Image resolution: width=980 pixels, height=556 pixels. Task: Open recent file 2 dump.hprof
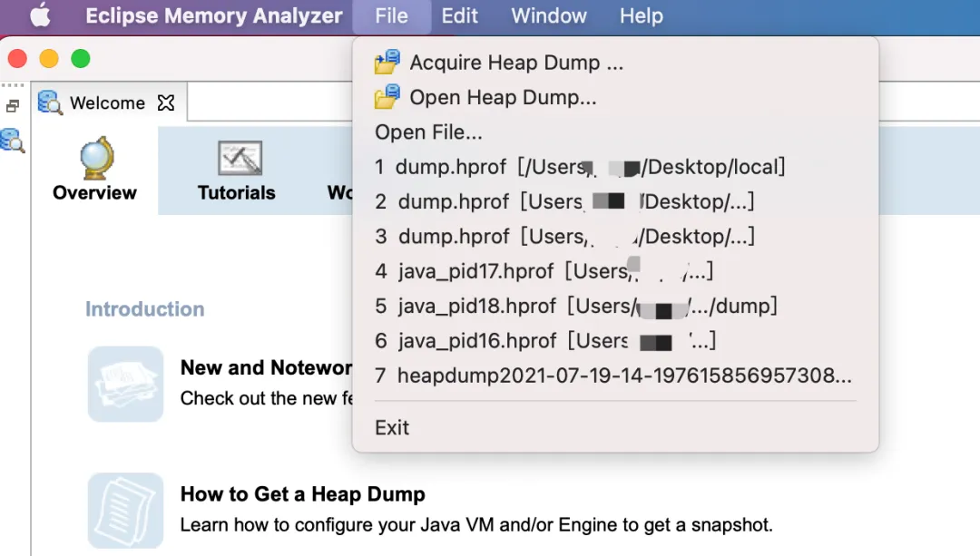click(x=615, y=201)
